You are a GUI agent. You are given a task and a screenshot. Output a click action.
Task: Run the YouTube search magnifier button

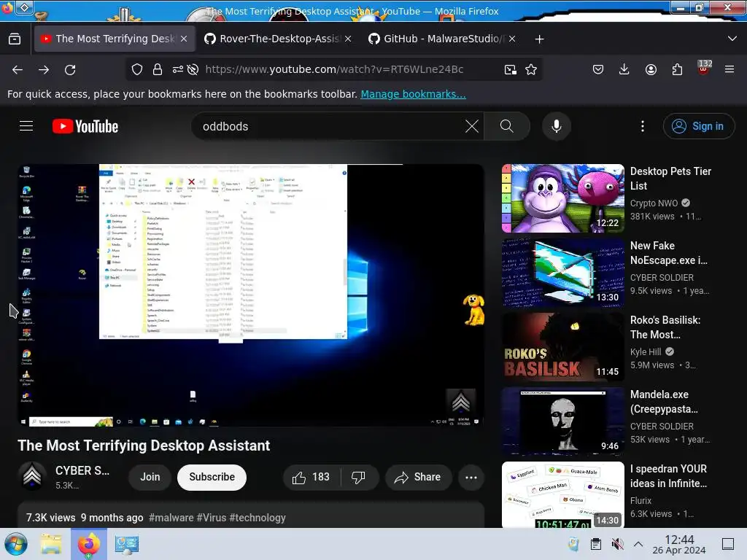[507, 126]
